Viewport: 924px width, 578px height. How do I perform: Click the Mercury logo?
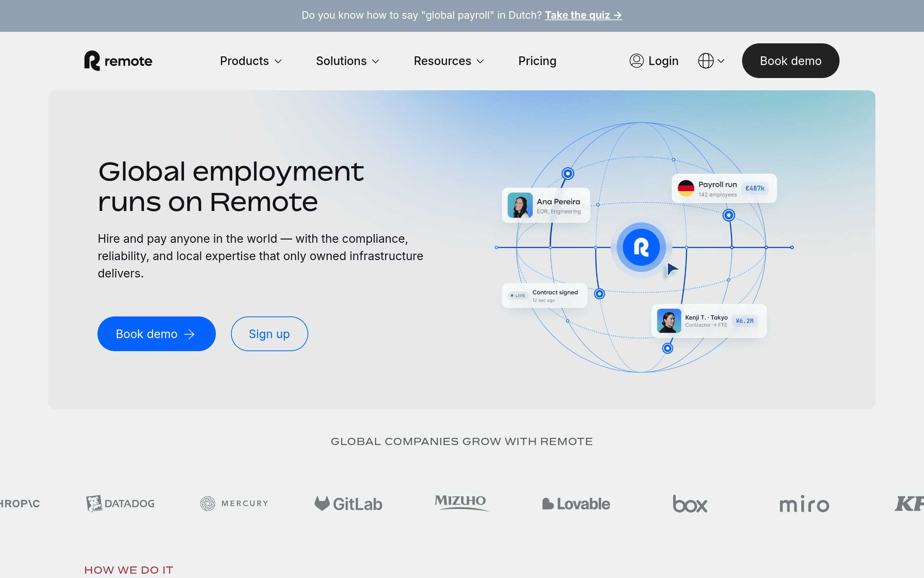click(x=235, y=504)
